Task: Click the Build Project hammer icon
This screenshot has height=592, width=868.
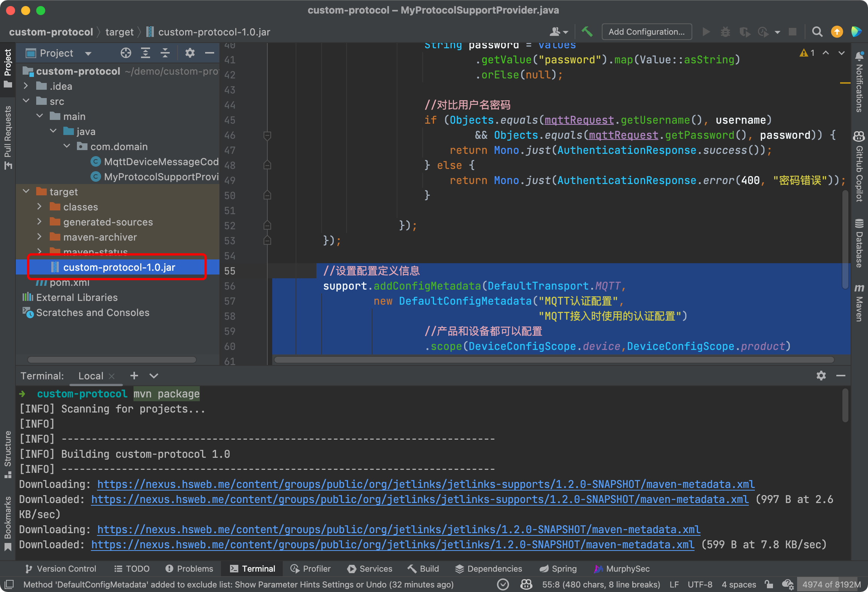Action: click(587, 32)
